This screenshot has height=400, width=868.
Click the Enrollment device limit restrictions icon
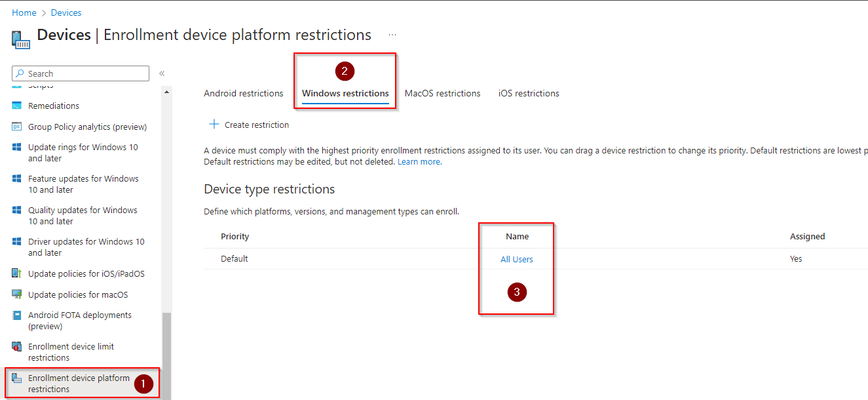pos(17,347)
